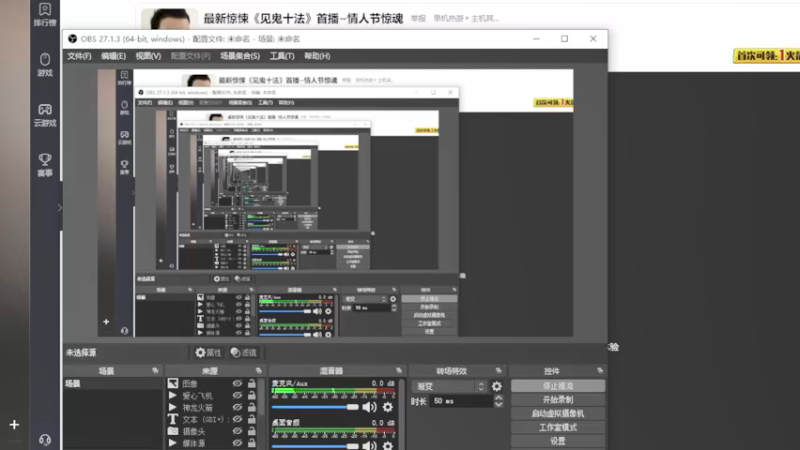Show the 媒体源 source with eye icon
This screenshot has width=800, height=450.
click(237, 443)
